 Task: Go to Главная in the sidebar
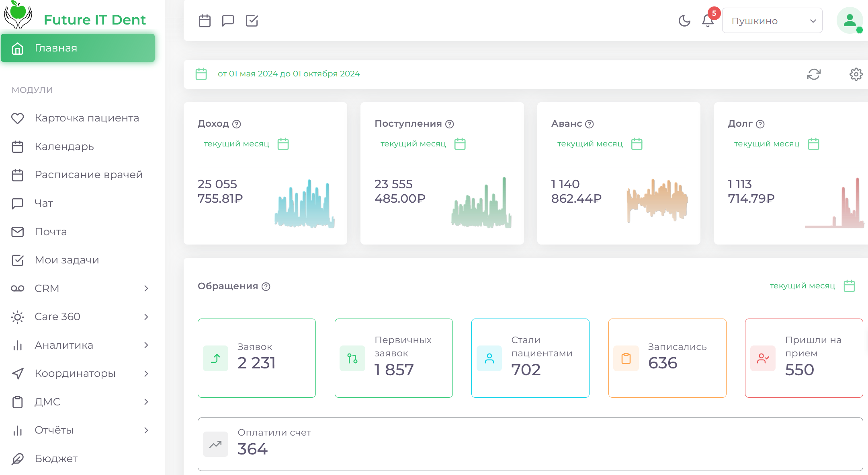pyautogui.click(x=78, y=48)
